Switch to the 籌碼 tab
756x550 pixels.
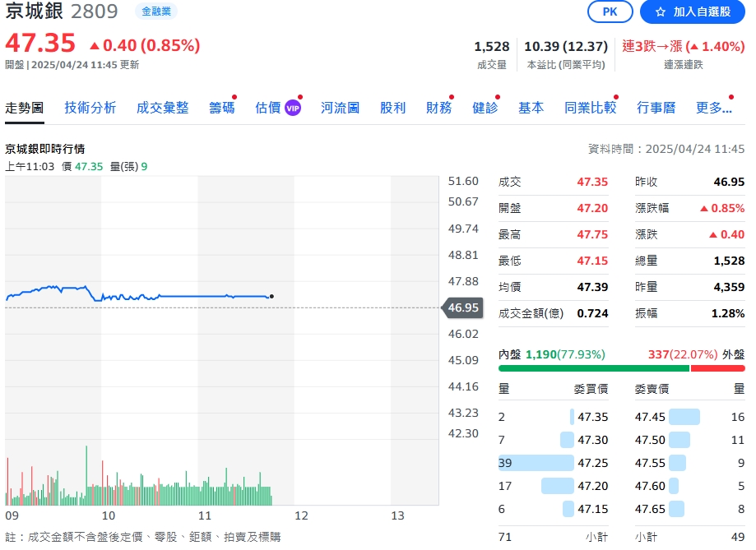click(x=220, y=108)
